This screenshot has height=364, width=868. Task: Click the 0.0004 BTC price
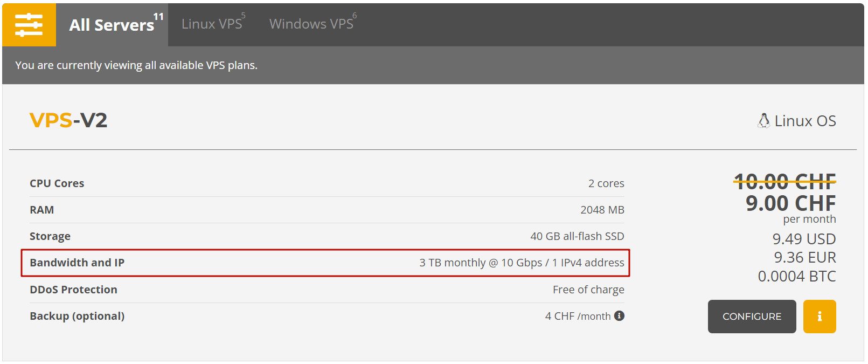coord(797,277)
